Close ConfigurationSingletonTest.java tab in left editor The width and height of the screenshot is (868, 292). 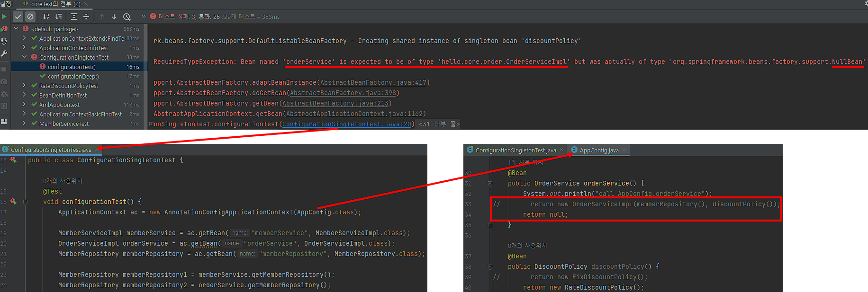[97, 150]
